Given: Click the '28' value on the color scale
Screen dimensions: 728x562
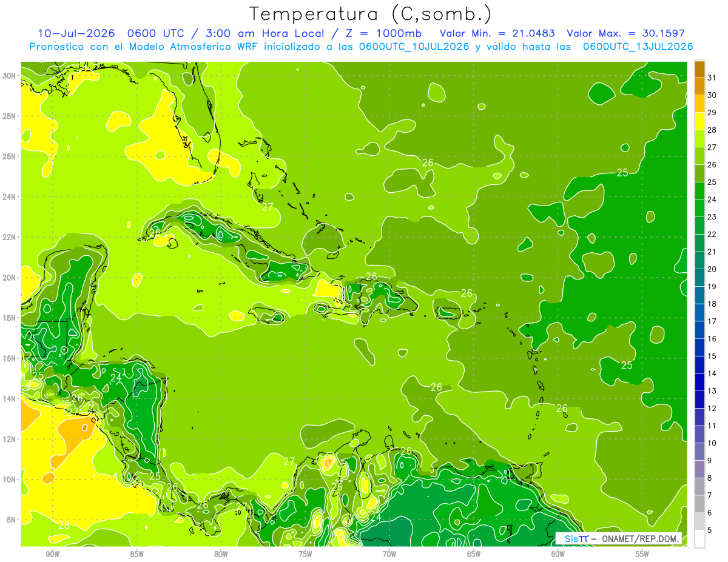Looking at the screenshot, I should 712,130.
